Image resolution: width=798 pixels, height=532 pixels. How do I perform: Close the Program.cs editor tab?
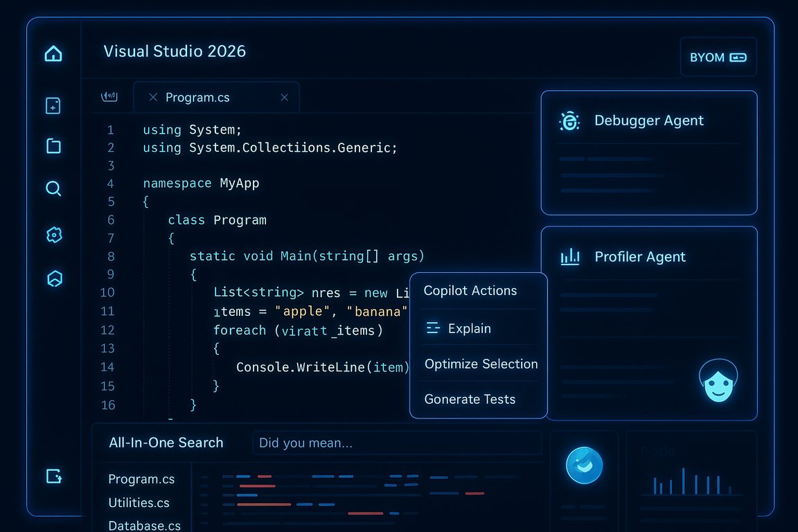(x=284, y=98)
